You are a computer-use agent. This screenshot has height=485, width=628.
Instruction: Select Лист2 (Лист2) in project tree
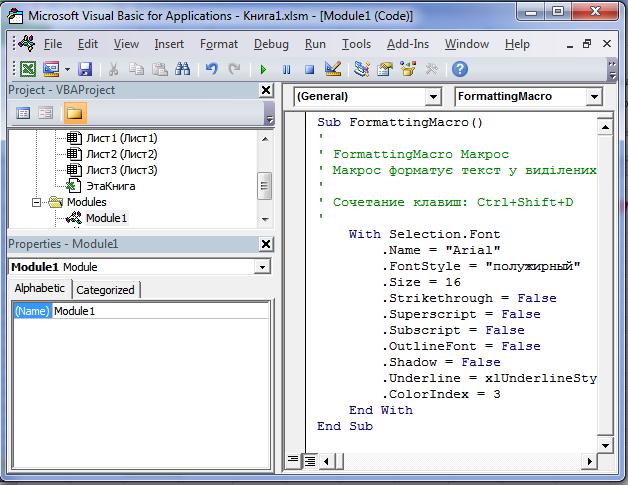(x=122, y=154)
